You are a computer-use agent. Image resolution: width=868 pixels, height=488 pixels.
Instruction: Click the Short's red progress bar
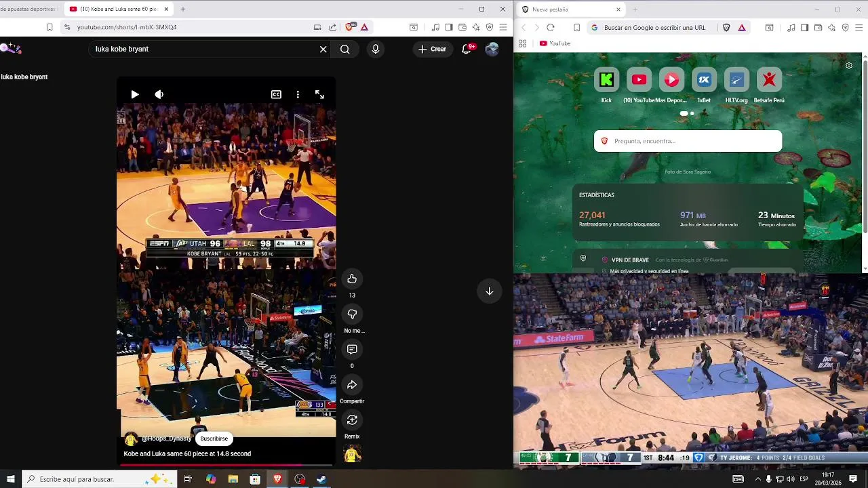pos(226,465)
